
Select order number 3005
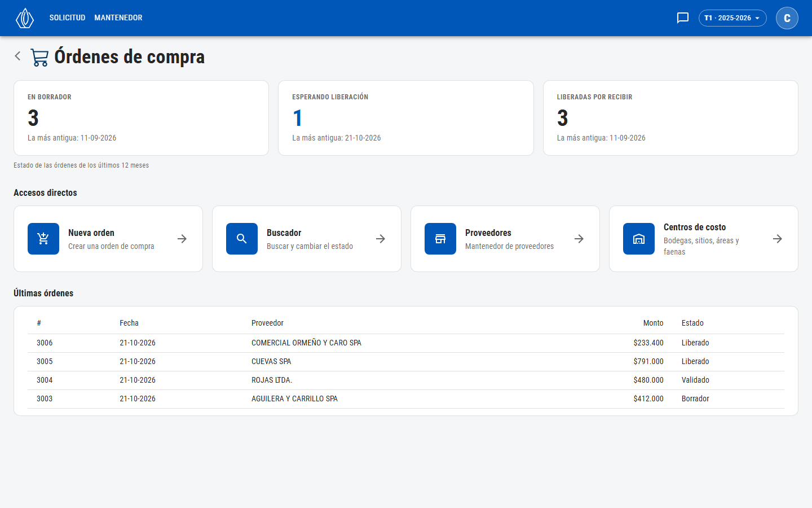[45, 361]
